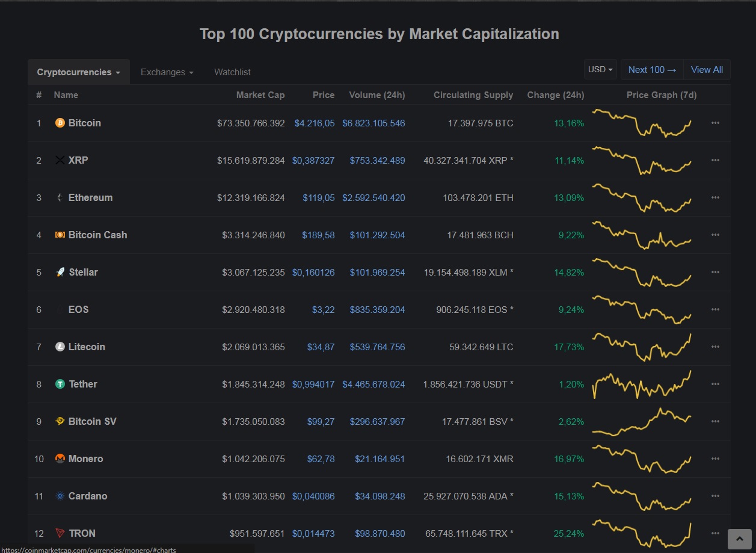
Task: Open the Bitcoin SV 7d price graph
Action: tap(642, 421)
